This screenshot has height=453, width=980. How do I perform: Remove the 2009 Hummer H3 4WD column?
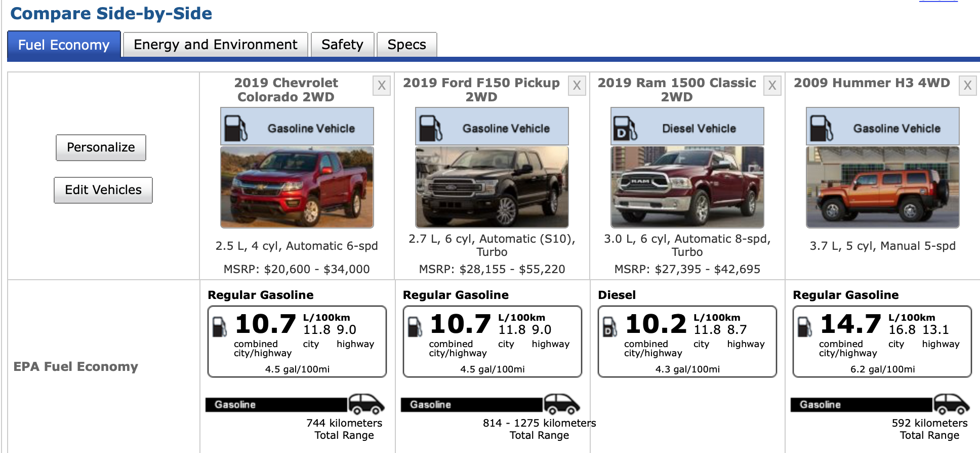click(x=967, y=86)
